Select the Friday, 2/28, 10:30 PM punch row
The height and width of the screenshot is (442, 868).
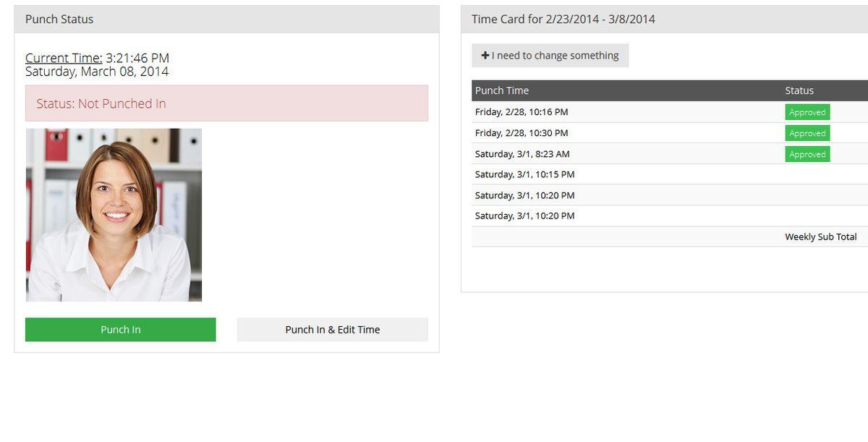522,133
